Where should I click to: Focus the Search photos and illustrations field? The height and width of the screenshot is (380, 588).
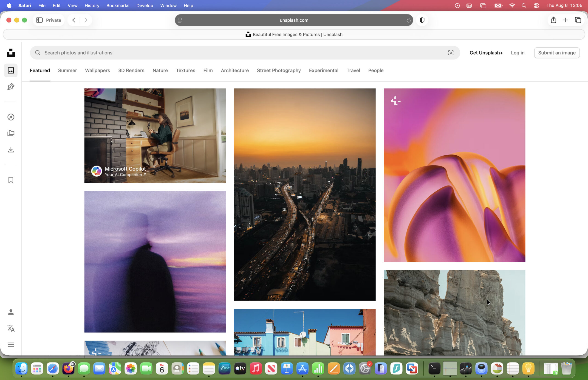click(x=245, y=53)
